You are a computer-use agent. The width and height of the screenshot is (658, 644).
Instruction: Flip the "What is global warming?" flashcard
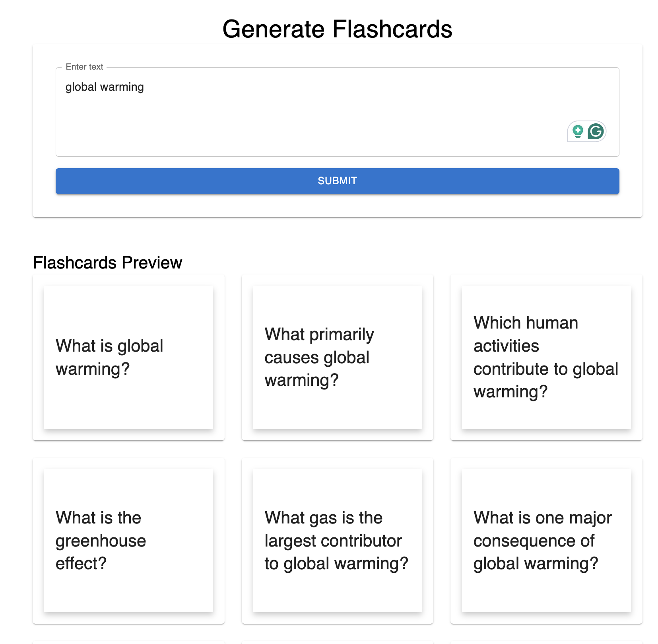tap(128, 357)
